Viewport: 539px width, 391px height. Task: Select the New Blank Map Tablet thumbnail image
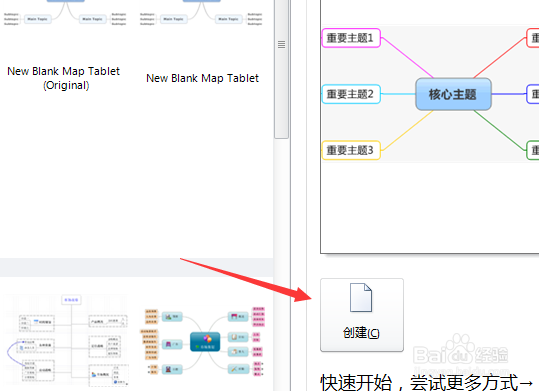[x=201, y=12]
